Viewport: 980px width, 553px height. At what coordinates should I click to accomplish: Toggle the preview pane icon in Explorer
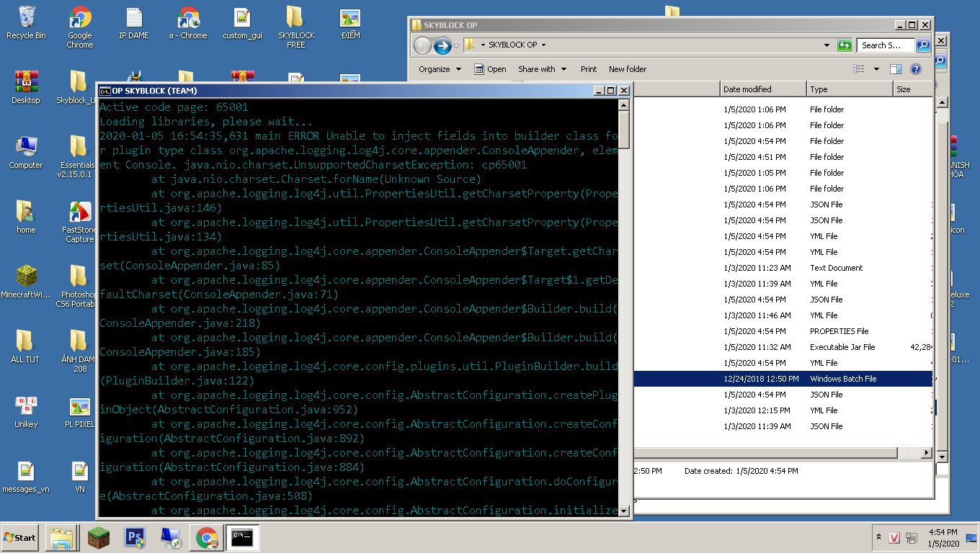tap(896, 69)
